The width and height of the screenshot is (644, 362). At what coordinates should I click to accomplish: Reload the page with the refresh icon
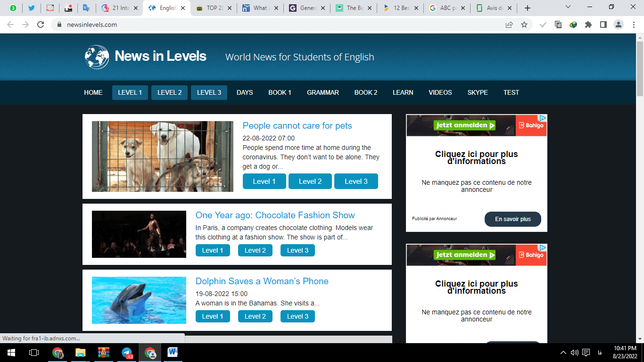(41, 25)
